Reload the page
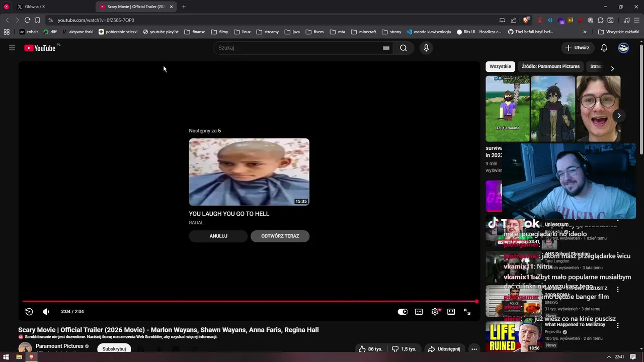644x362 pixels. [x=27, y=20]
